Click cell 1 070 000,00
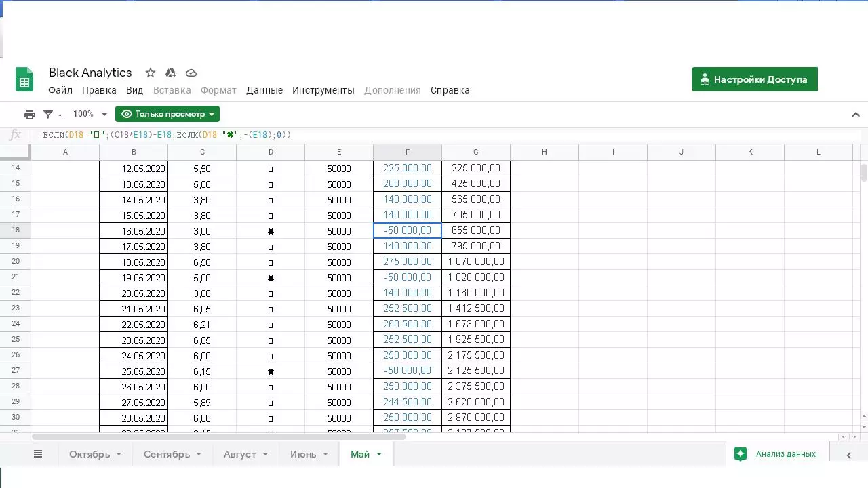Screen dimensions: 868x488 tap(476, 262)
